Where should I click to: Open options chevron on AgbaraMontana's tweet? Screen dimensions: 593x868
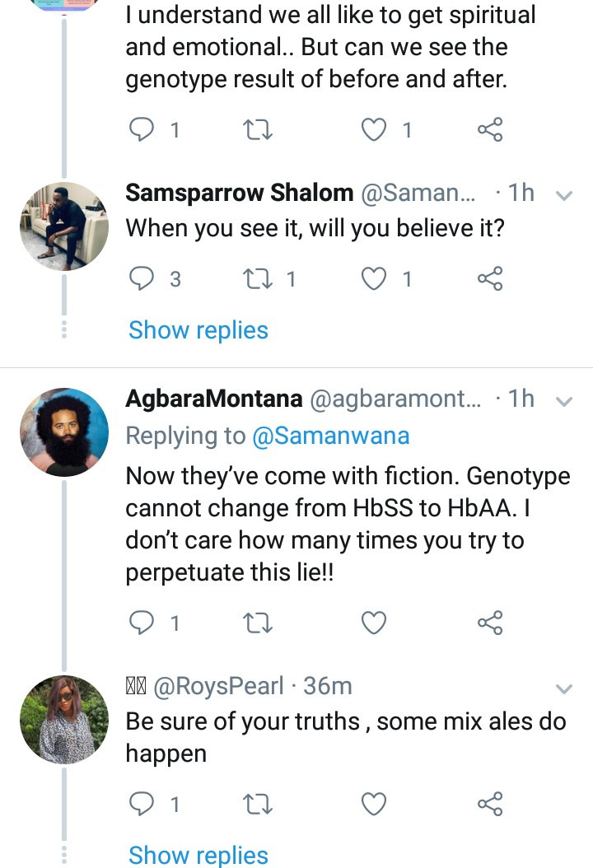tap(563, 401)
